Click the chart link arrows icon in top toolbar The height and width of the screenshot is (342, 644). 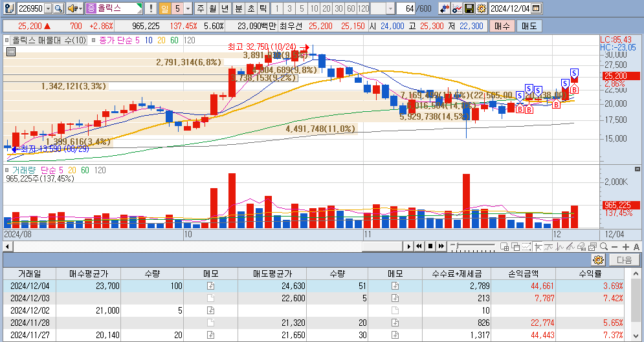click(444, 8)
